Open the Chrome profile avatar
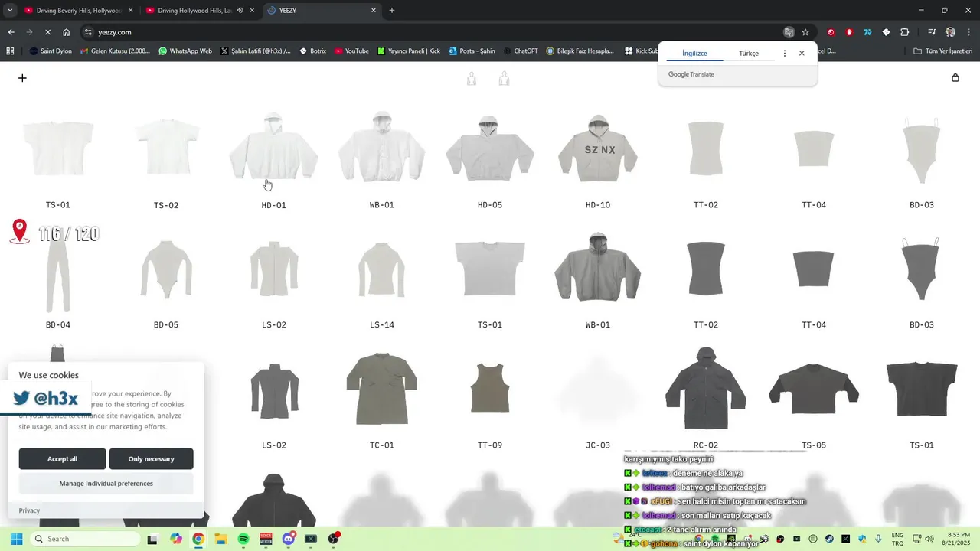980x551 pixels. tap(950, 32)
